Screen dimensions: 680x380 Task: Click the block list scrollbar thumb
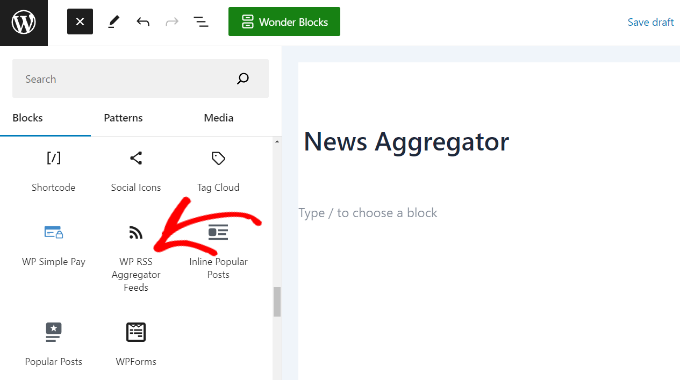tap(277, 302)
